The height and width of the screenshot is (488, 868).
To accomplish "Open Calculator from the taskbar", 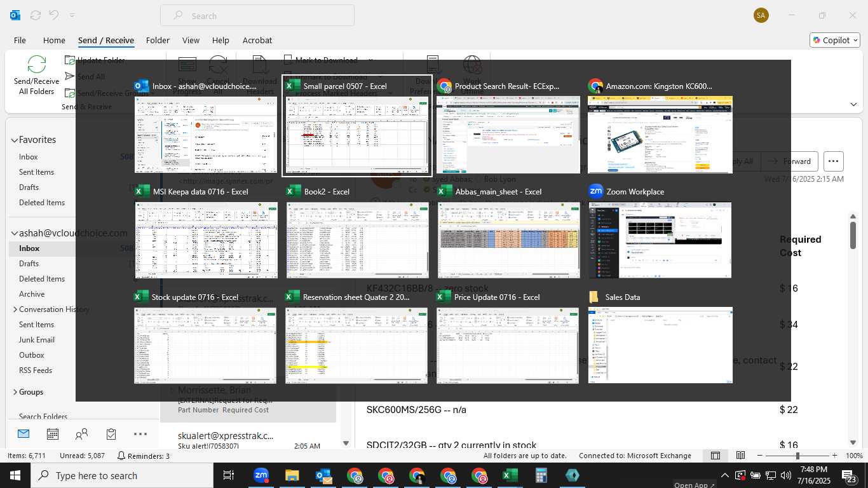I will click(541, 475).
